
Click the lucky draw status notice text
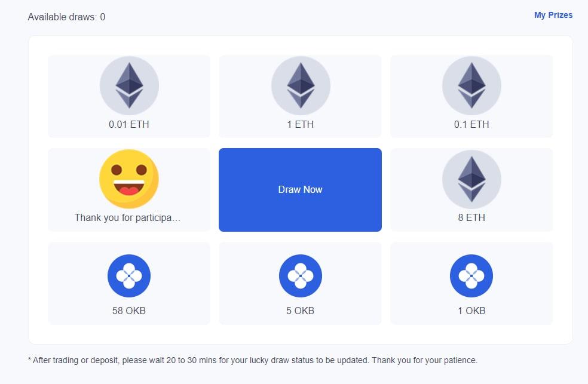point(253,361)
